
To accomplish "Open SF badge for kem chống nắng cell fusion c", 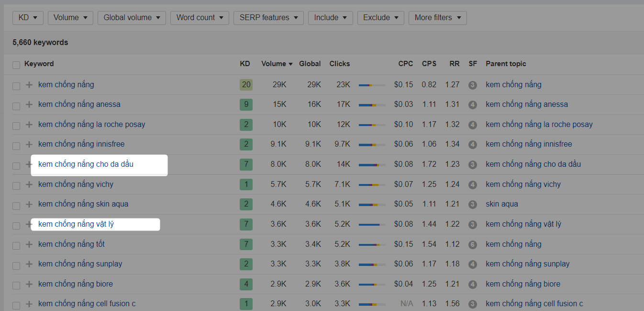I will 473,304.
